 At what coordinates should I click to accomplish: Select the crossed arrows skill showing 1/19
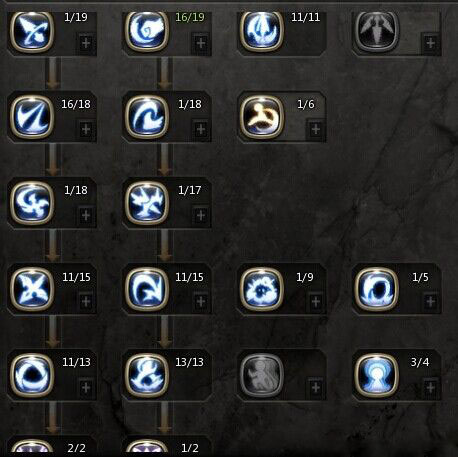coord(32,31)
